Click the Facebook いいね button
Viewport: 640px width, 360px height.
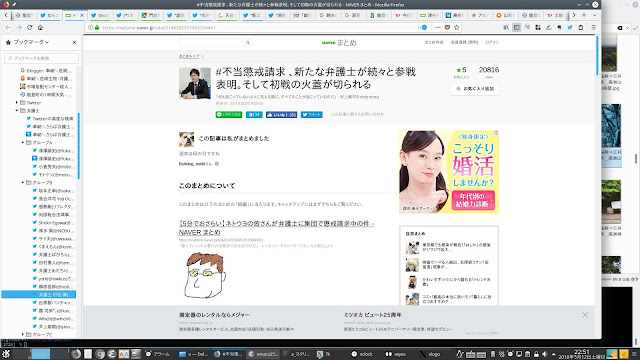click(281, 115)
